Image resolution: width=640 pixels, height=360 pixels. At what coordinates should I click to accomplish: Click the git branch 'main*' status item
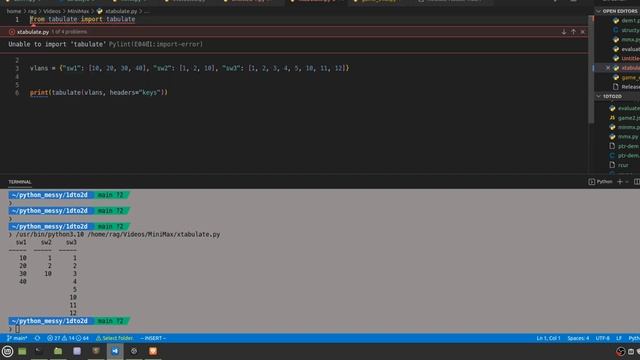click(17, 338)
